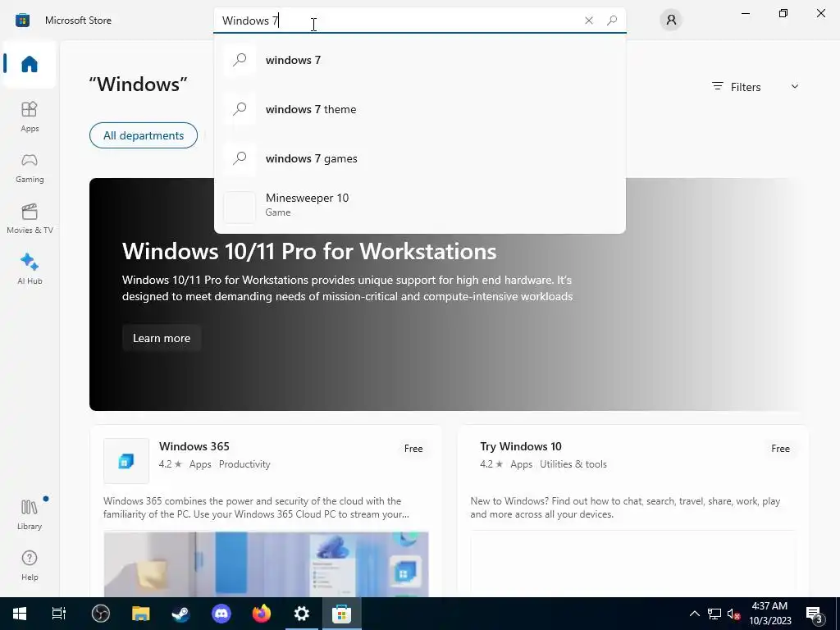840x630 pixels.
Task: Click the Free button for Try Windows 10
Action: [x=780, y=449]
